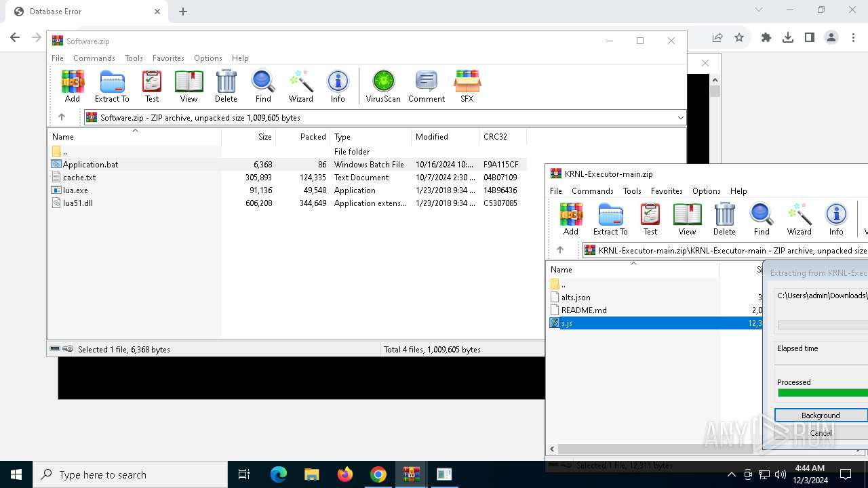Sort Software.zip by Name column
The image size is (868, 488).
pos(134,136)
